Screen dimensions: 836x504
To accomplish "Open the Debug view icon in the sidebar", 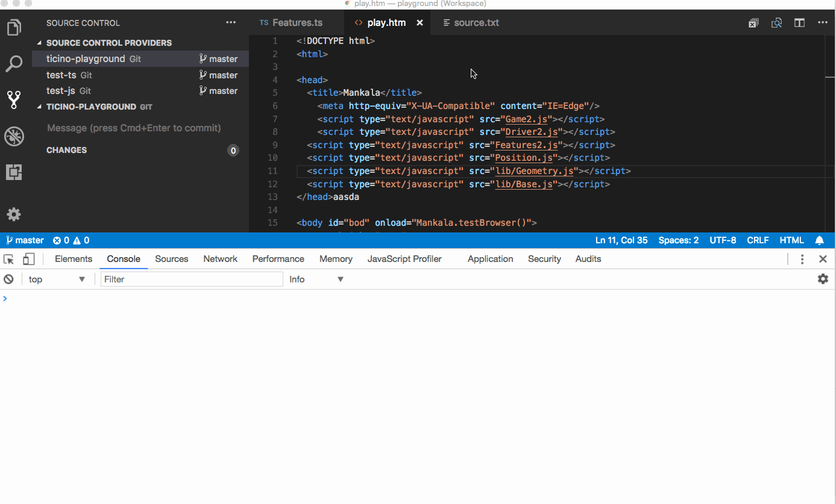I will (x=13, y=136).
